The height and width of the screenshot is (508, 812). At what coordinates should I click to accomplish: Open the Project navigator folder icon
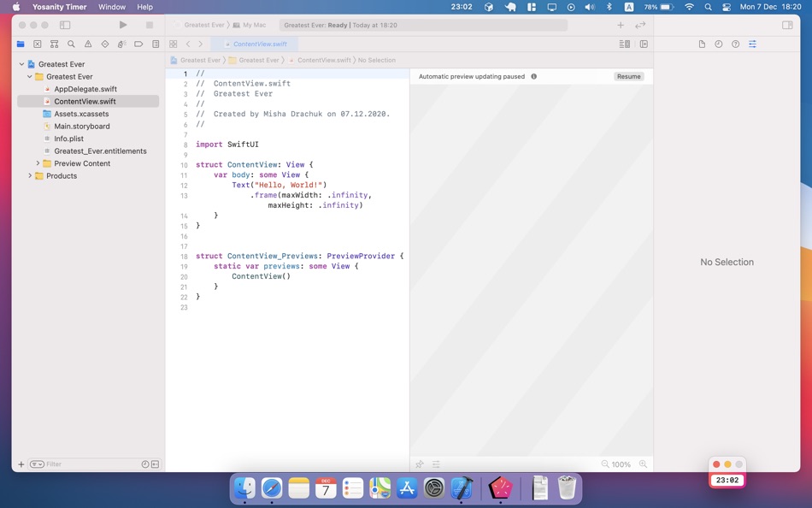[21, 44]
